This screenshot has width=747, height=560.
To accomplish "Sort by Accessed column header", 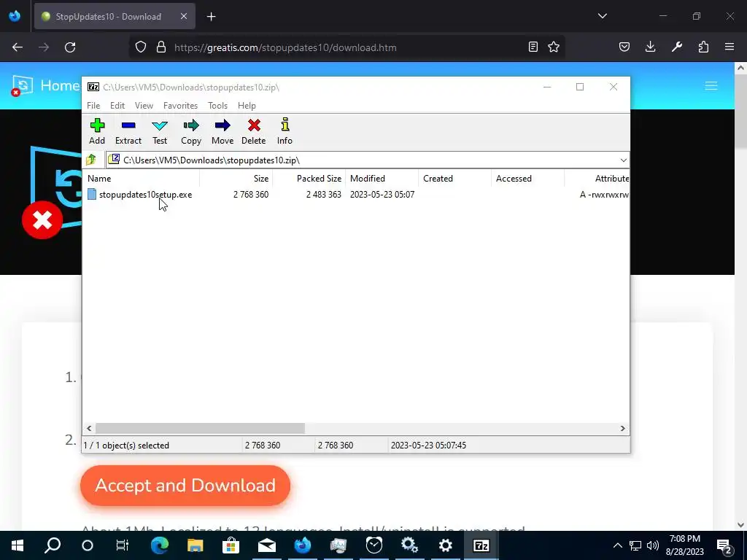I will coord(527,179).
